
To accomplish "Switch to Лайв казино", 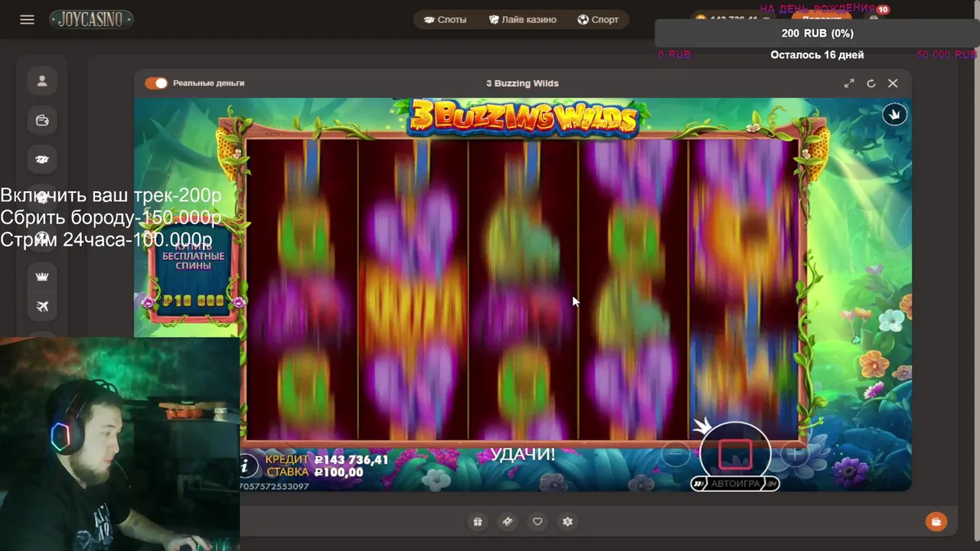I will click(x=522, y=19).
